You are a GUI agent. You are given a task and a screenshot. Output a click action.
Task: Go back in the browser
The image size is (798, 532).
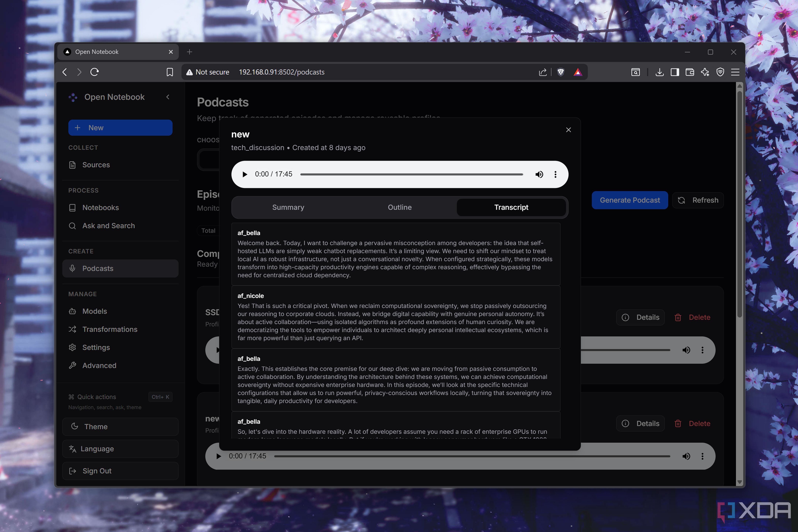pyautogui.click(x=65, y=72)
